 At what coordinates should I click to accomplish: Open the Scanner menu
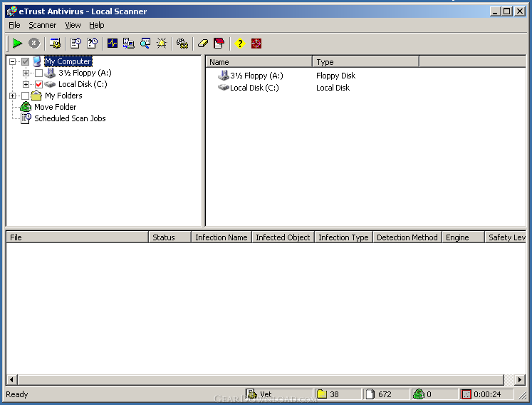(x=43, y=25)
